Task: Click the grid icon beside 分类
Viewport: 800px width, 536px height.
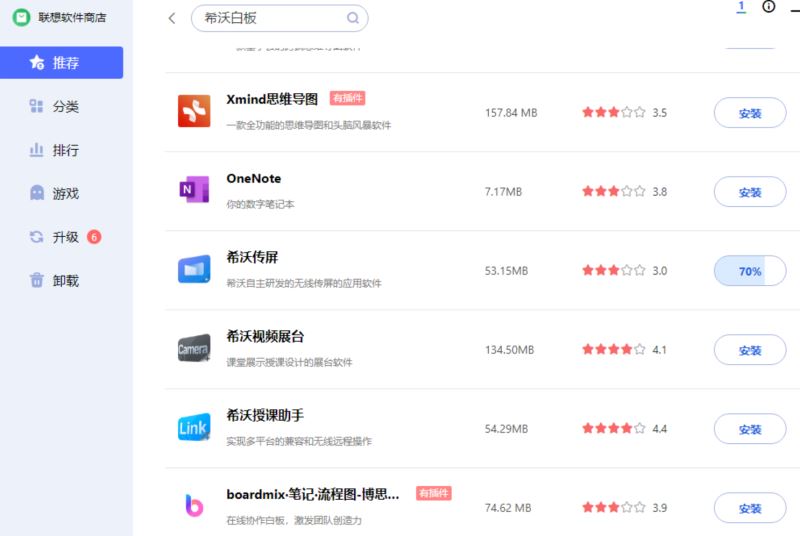Action: tap(36, 106)
